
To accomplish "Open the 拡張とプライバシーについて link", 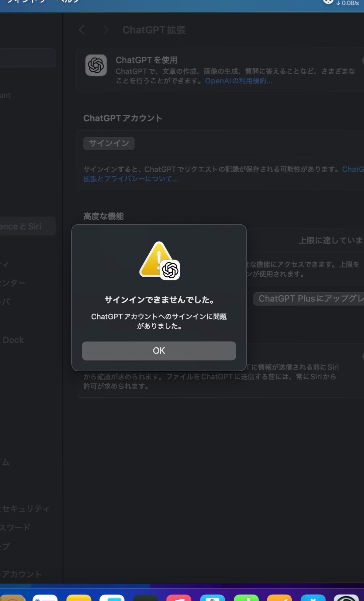I will pyautogui.click(x=131, y=179).
